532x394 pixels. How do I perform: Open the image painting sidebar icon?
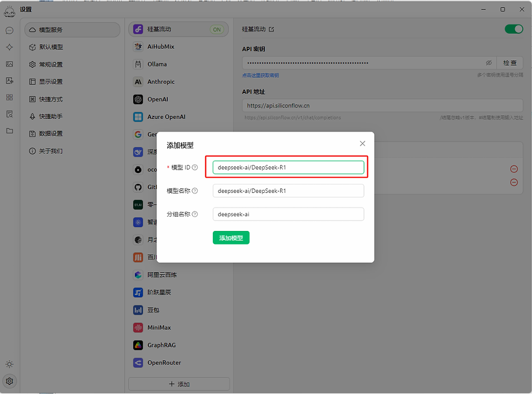click(x=10, y=64)
